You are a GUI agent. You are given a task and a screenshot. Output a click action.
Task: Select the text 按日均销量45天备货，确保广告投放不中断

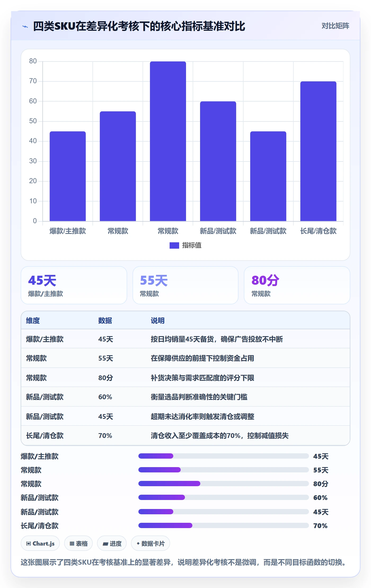click(217, 339)
